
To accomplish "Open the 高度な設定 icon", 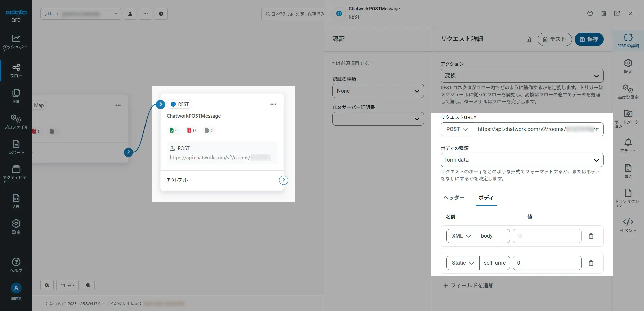I will tap(627, 91).
